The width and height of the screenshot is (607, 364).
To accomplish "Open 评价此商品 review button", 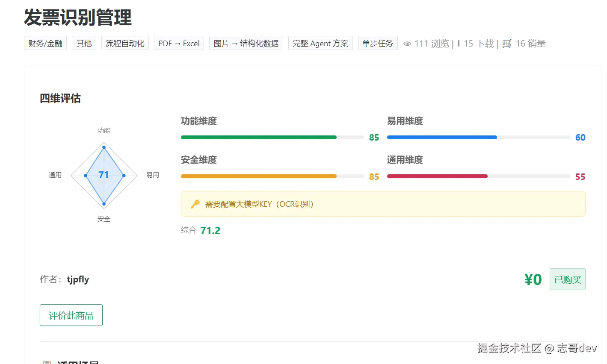I will pyautogui.click(x=71, y=315).
